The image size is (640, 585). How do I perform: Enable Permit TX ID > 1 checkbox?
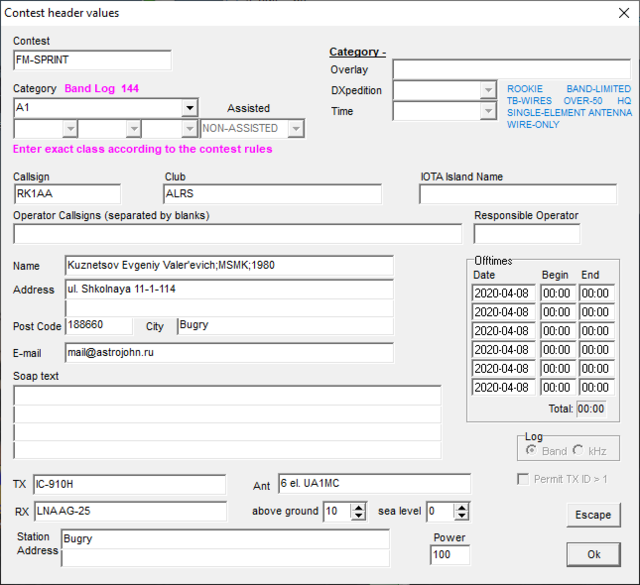pyautogui.click(x=523, y=479)
